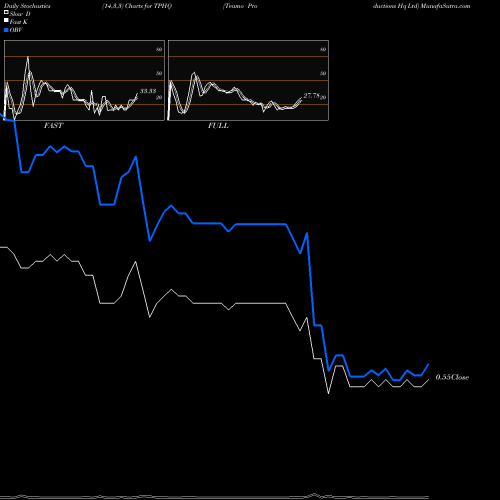Click the 'OBV' legend label
This screenshot has width=500, height=500.
[x=16, y=30]
